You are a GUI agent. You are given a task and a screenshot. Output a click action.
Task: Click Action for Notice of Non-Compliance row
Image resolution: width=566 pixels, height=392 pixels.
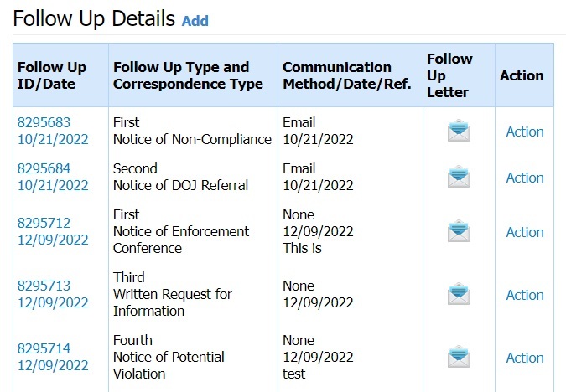click(525, 132)
